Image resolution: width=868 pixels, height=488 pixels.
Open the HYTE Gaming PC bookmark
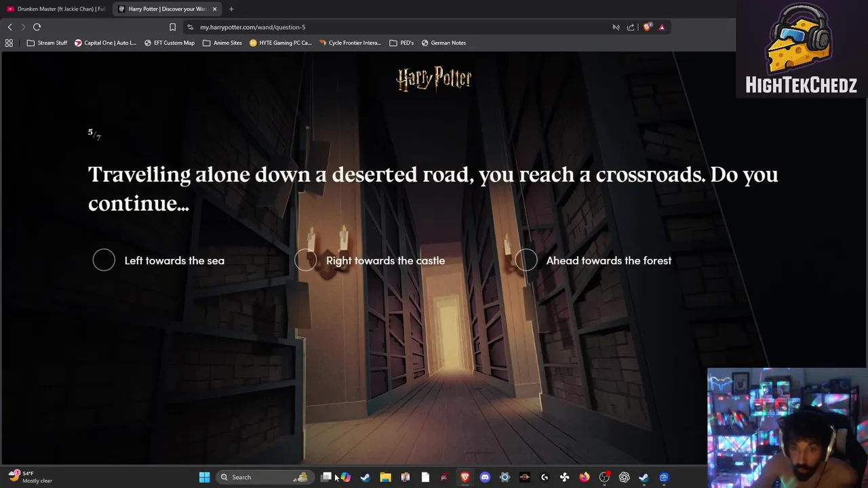281,43
